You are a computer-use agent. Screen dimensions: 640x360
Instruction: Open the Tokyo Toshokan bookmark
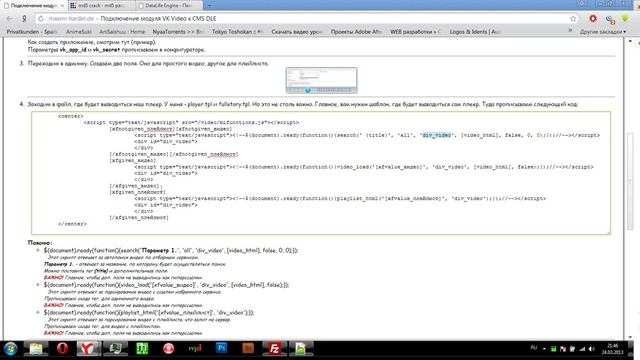point(237,31)
